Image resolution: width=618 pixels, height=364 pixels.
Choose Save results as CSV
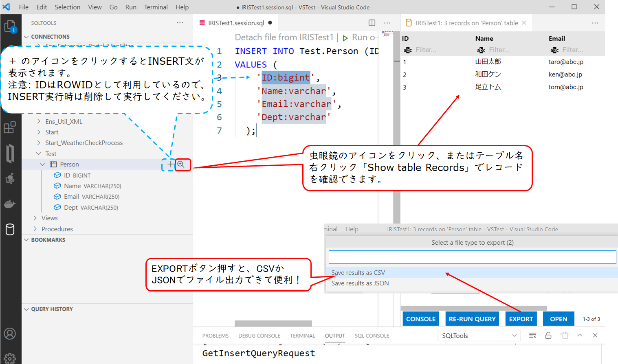(471, 272)
